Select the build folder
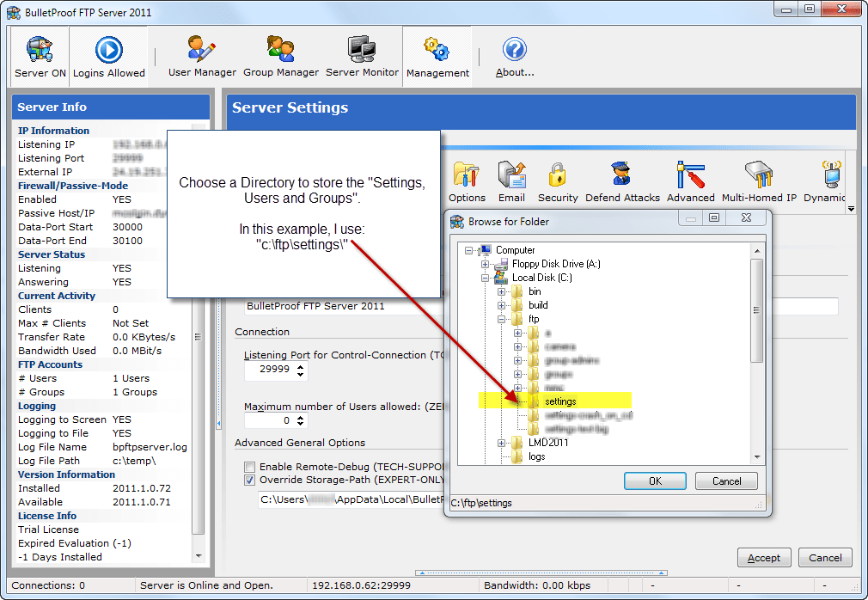868x600 pixels. 538,305
